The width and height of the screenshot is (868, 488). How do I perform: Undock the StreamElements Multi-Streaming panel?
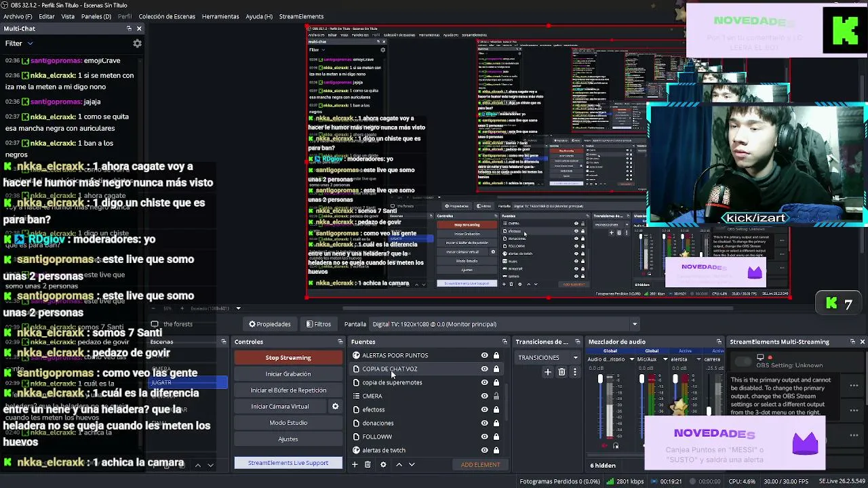click(x=852, y=342)
